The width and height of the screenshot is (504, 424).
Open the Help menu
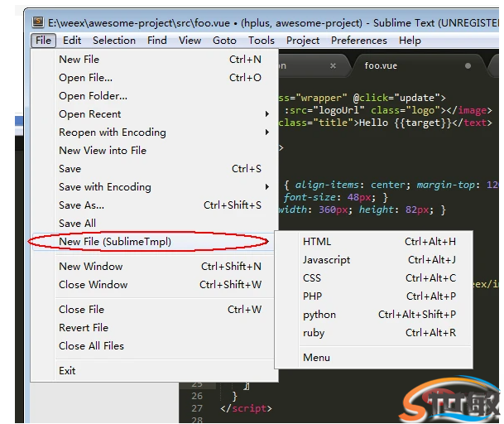tap(410, 41)
